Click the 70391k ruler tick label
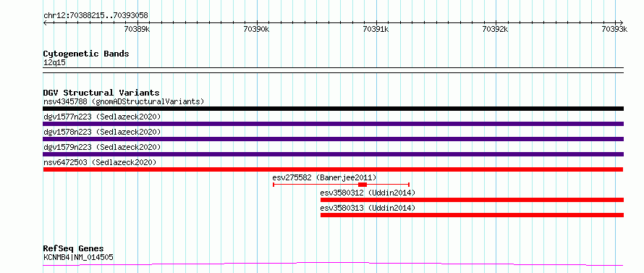Image resolution: width=644 pixels, height=273 pixels. point(376,29)
